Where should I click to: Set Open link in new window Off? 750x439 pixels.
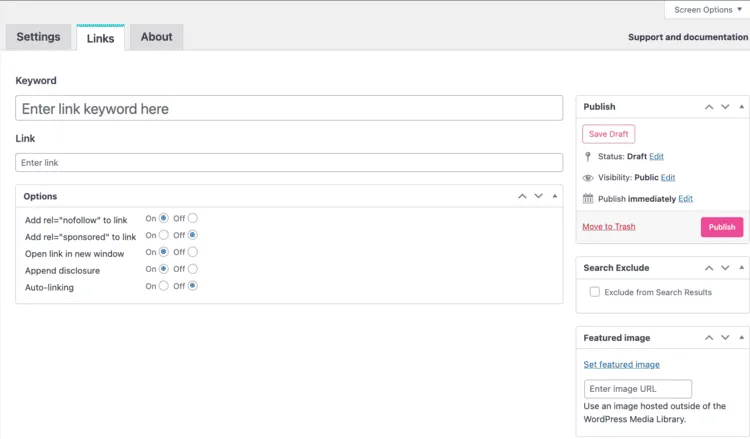[192, 252]
